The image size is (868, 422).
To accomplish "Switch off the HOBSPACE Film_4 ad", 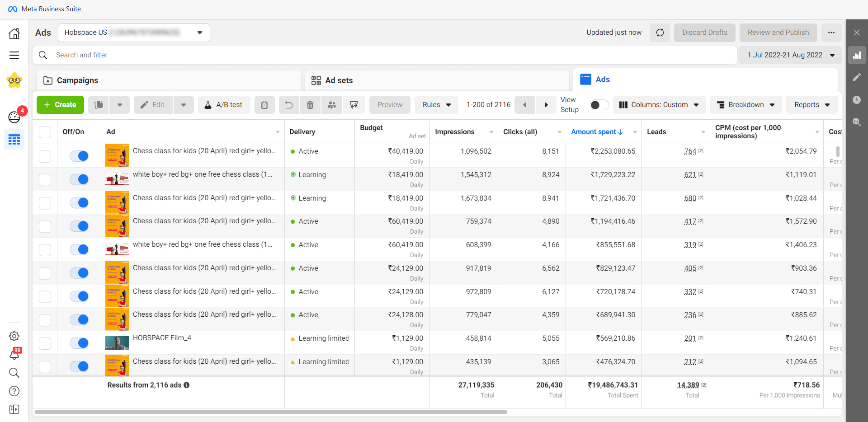I will coord(79,343).
